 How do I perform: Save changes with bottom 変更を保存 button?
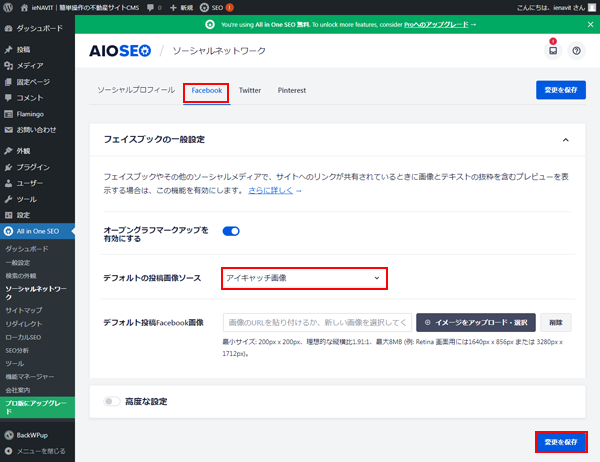[561, 442]
